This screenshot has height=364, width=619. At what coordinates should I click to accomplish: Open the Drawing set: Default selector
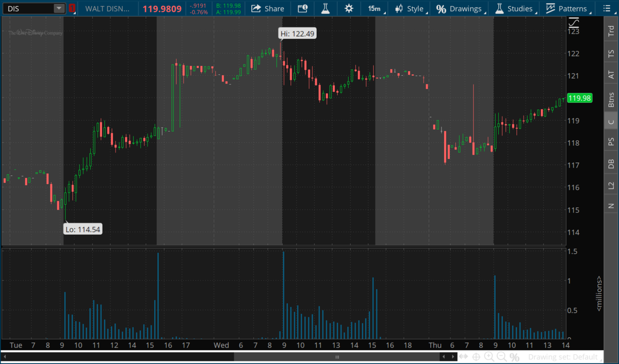point(565,357)
